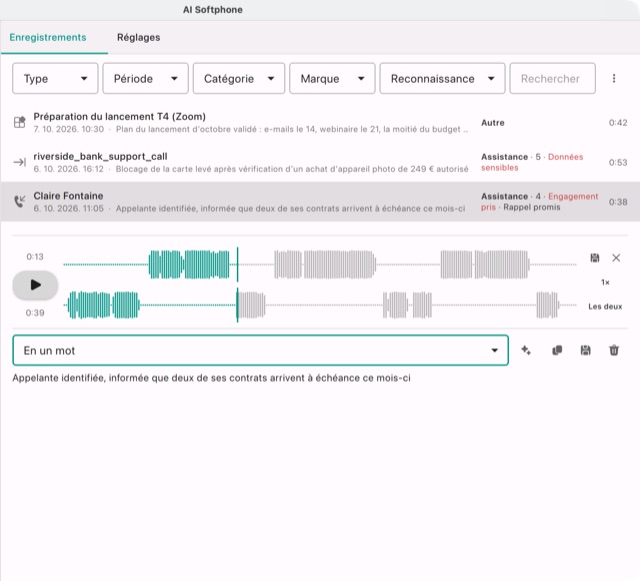Click the Rappel promis label
The image size is (640, 581).
point(532,207)
